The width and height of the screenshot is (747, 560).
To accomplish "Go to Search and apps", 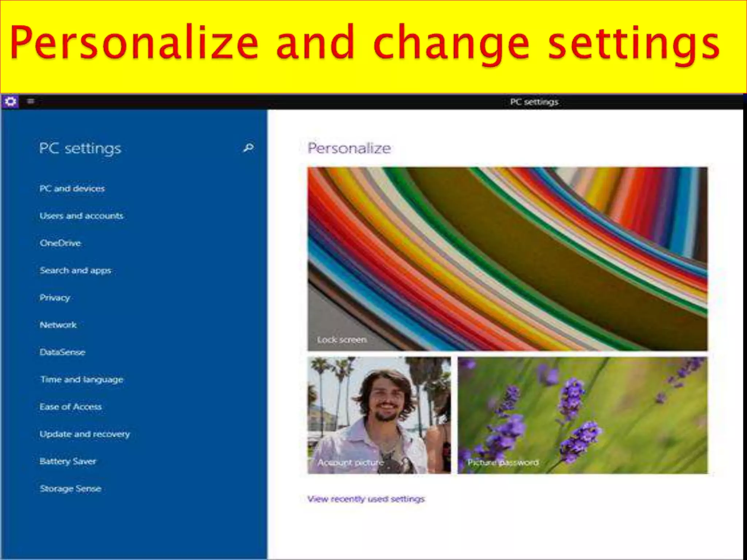I will click(76, 271).
